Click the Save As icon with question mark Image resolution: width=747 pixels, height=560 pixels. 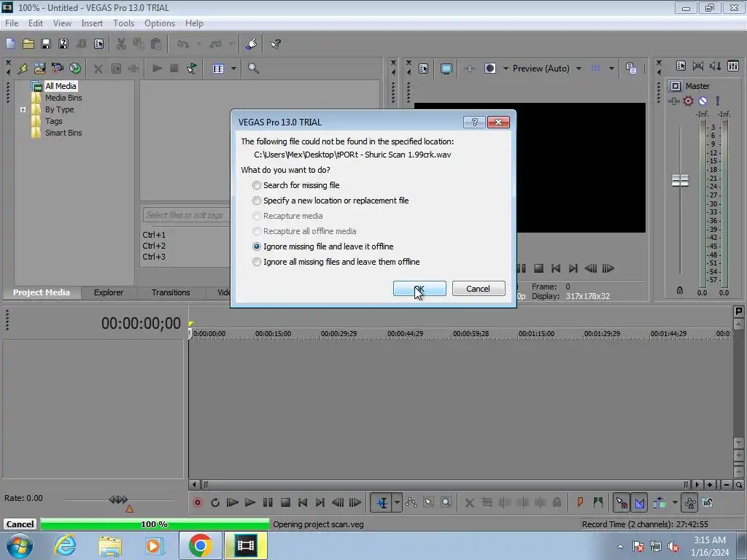point(63,44)
